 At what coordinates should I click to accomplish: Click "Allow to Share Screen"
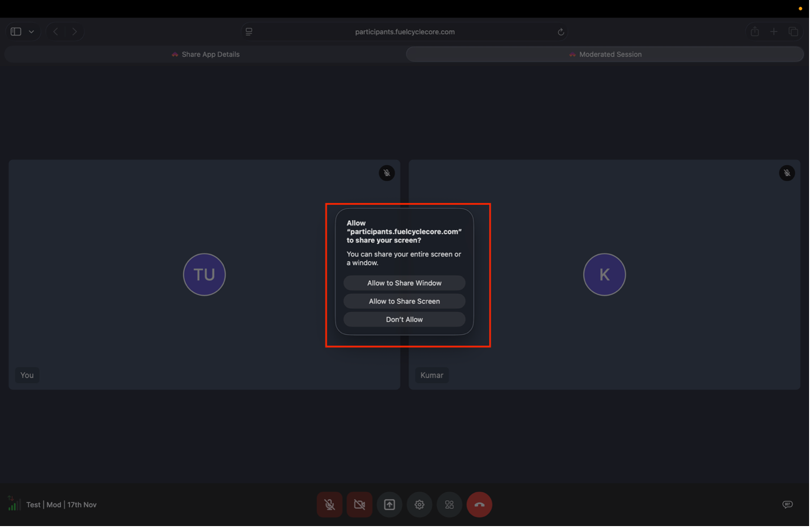[x=404, y=301]
